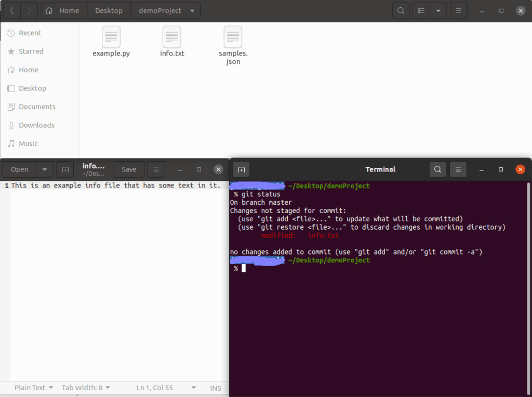This screenshot has height=397, width=532.
Task: Search files in the file manager
Action: coord(401,10)
